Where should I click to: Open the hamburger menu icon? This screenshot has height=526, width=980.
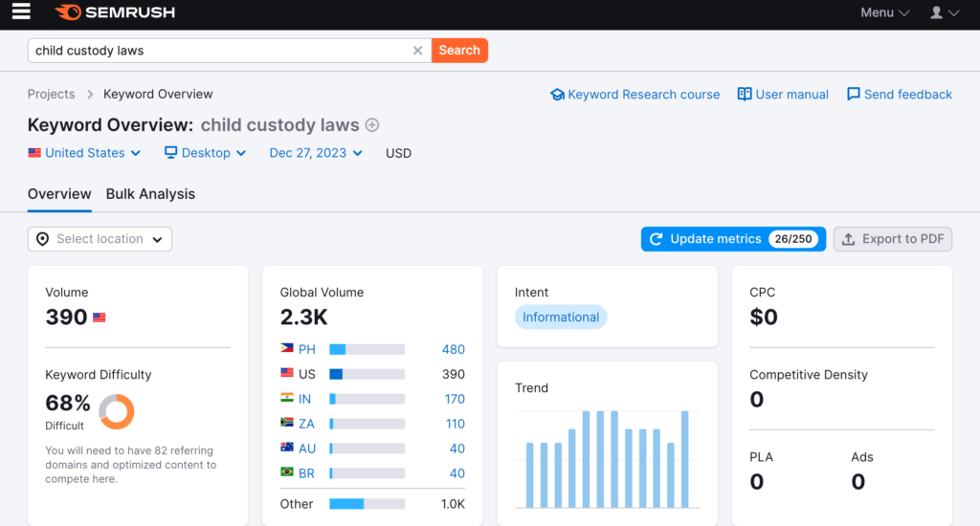tap(20, 12)
